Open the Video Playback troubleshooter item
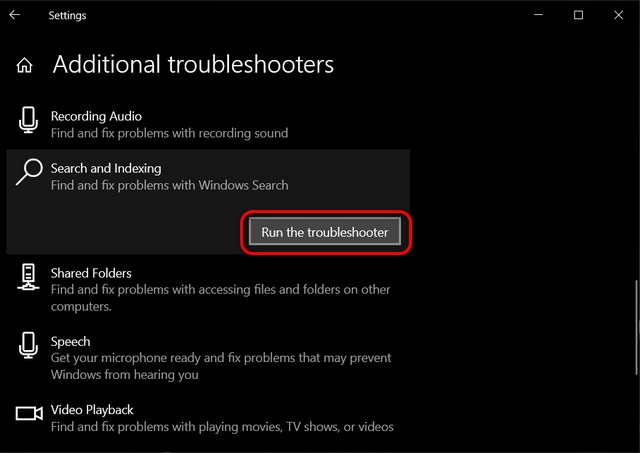Screen dimensions: 640x453 click(208, 418)
